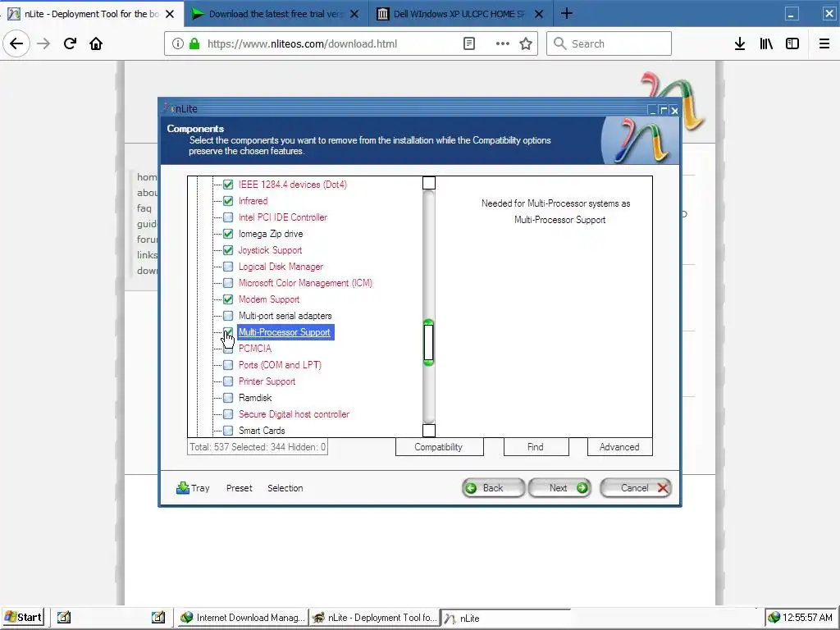Open the browser home page icon
Viewport: 840px width, 630px height.
tap(96, 43)
